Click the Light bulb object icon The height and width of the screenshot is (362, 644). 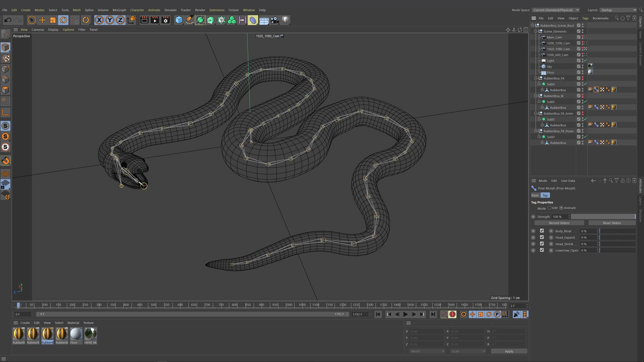[285, 20]
